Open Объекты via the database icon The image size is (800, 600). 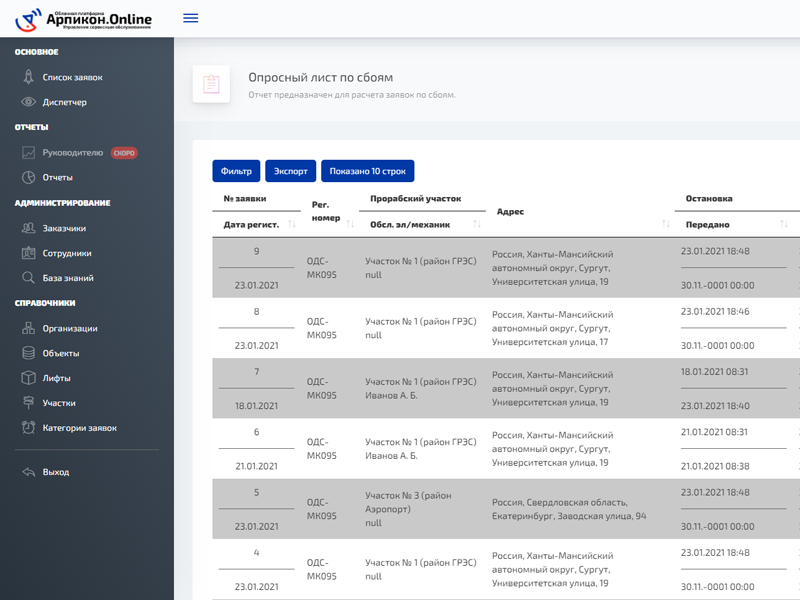click(x=29, y=353)
